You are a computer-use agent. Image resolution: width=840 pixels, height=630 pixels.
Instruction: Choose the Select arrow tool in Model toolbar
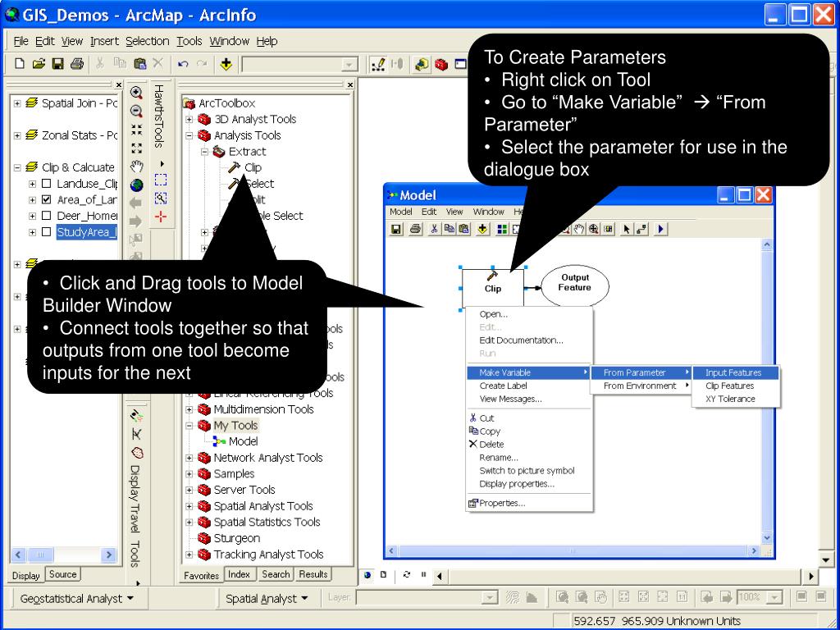[x=626, y=230]
